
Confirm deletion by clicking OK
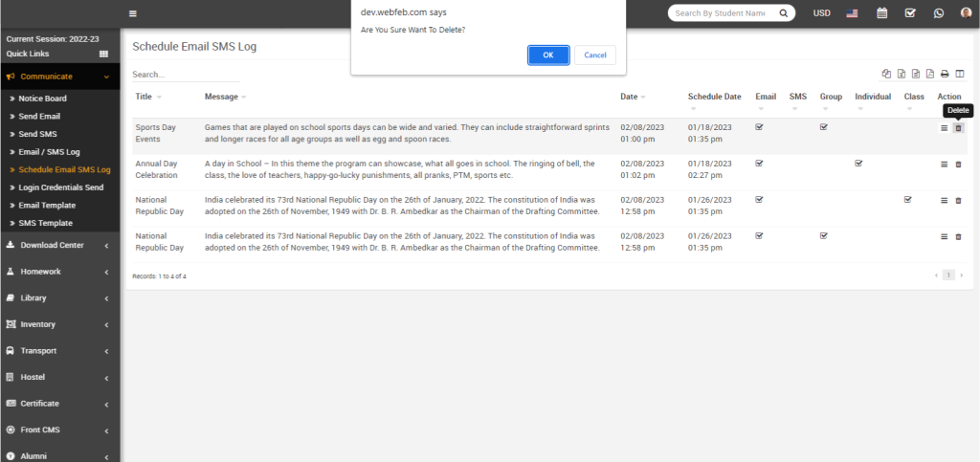coord(548,55)
